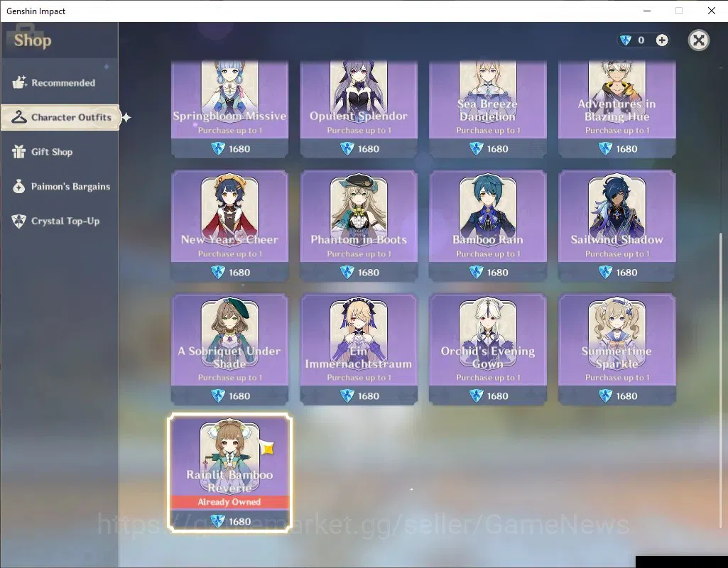Click the crystal icon on Sea Breeze Dandelion price
This screenshot has height=568, width=728.
point(476,148)
